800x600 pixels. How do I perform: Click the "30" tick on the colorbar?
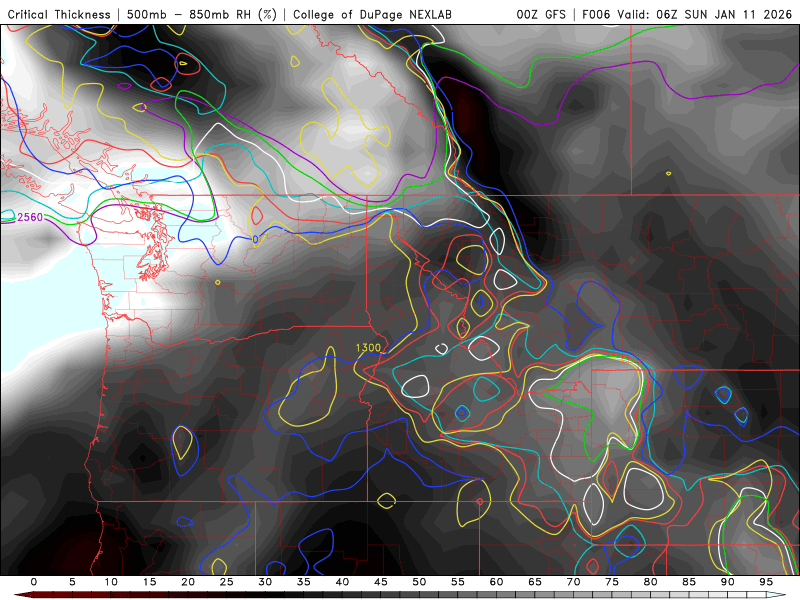(x=265, y=582)
